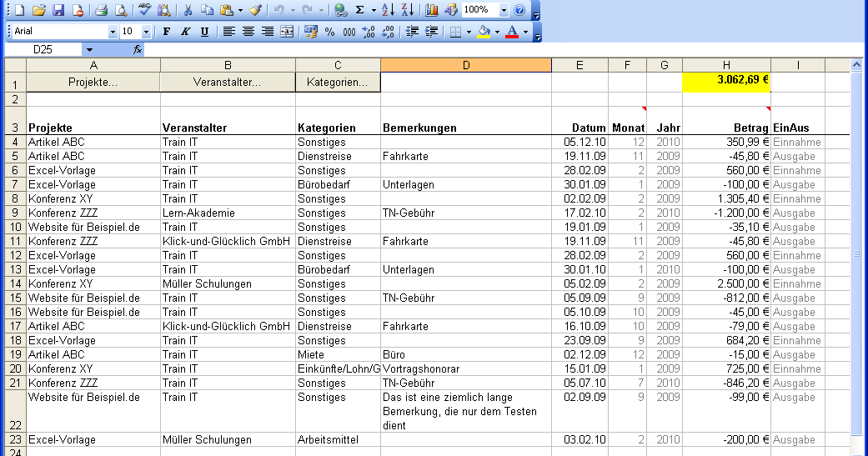Toggle bold (F) formatting
The height and width of the screenshot is (456, 868).
166,32
